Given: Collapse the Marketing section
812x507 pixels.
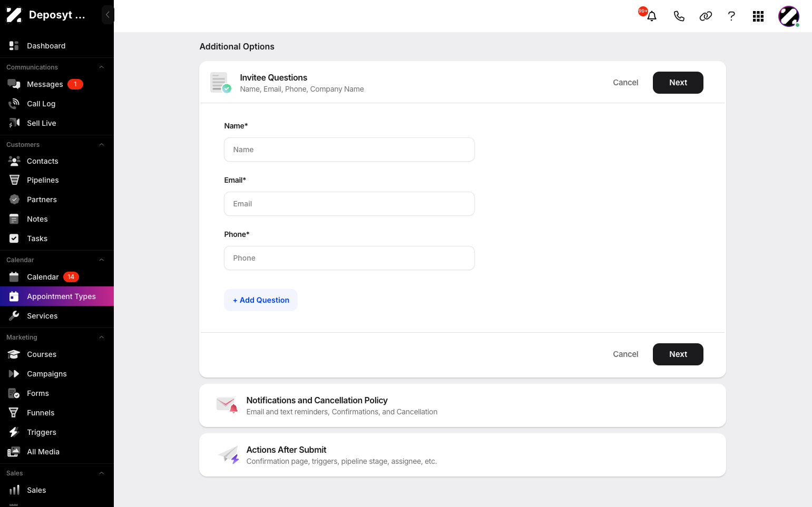Looking at the screenshot, I should 102,337.
